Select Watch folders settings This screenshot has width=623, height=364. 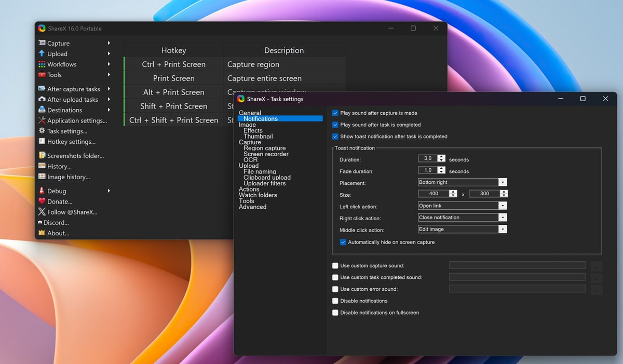[258, 195]
